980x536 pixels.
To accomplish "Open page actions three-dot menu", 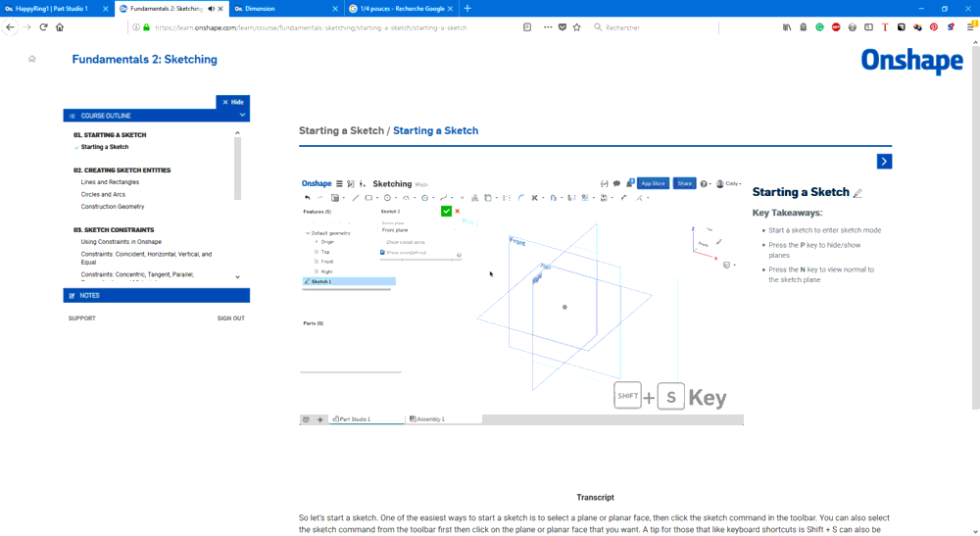I will 548,26.
